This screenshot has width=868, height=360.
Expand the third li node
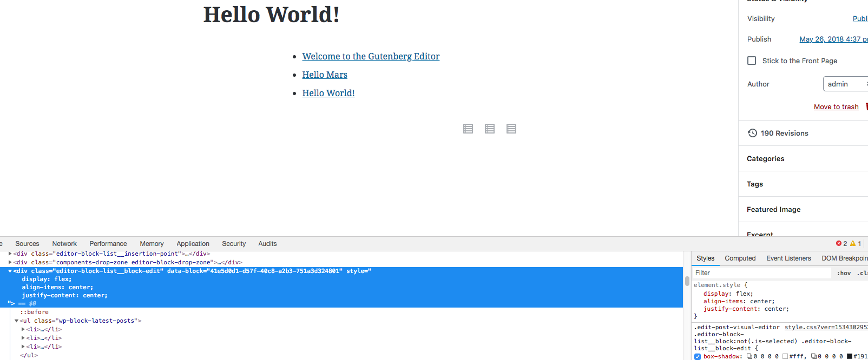pos(23,346)
